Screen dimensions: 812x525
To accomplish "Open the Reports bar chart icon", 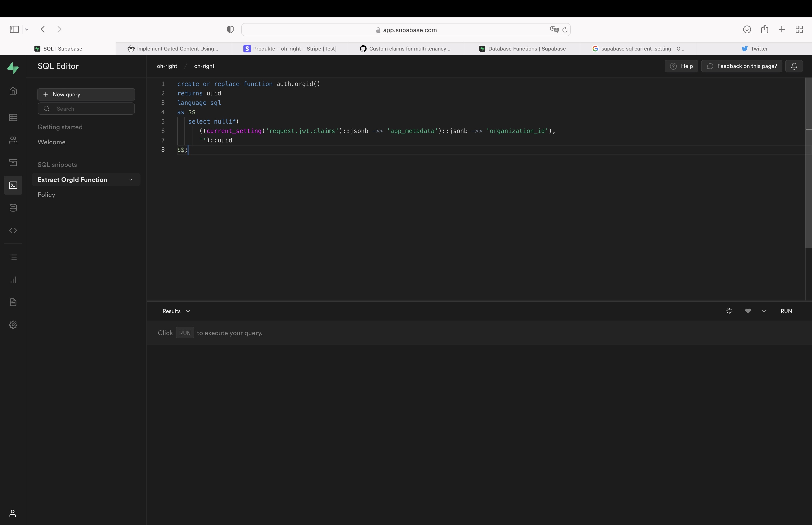I will (x=13, y=280).
